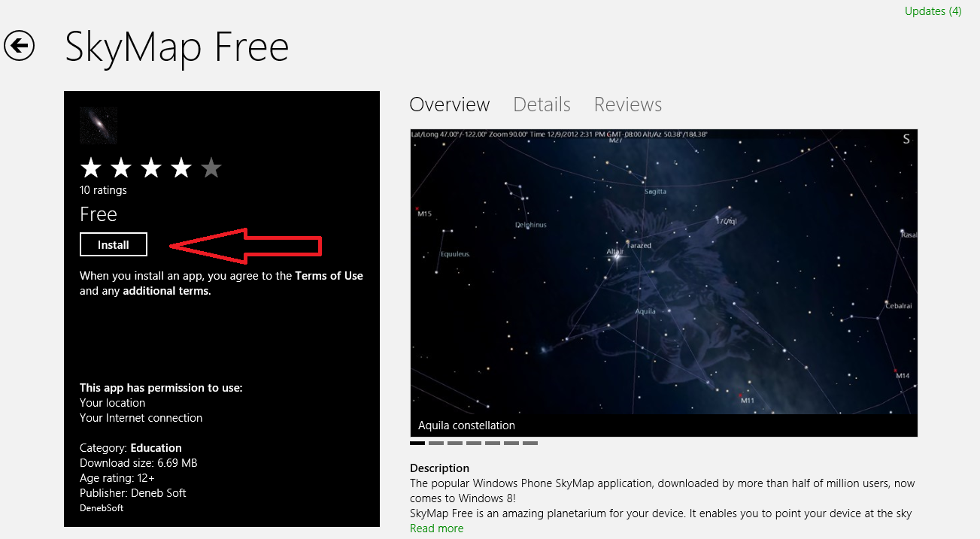Screen dimensions: 980x539
Task: Click 'Your Internet connection' permission text
Action: pos(141,418)
